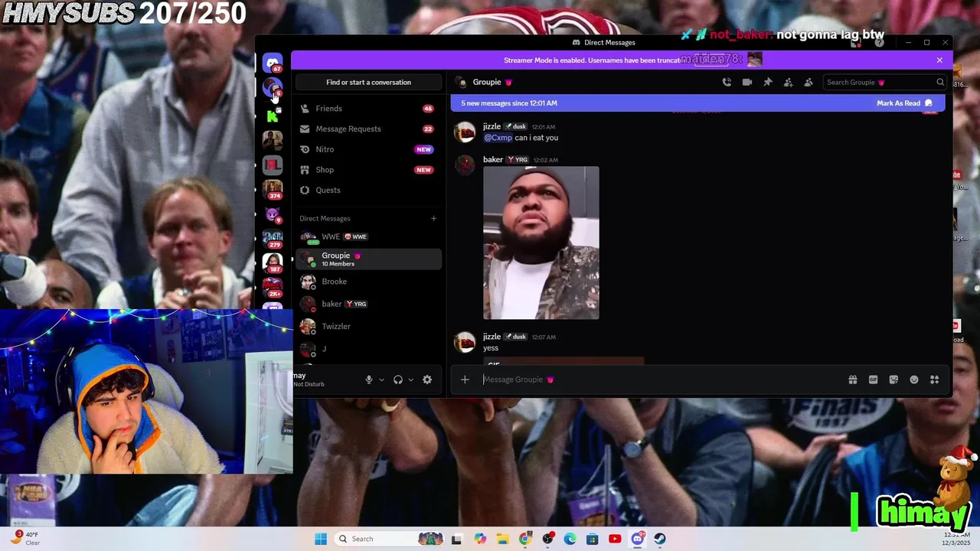Start a video call in Groupie

point(747,82)
